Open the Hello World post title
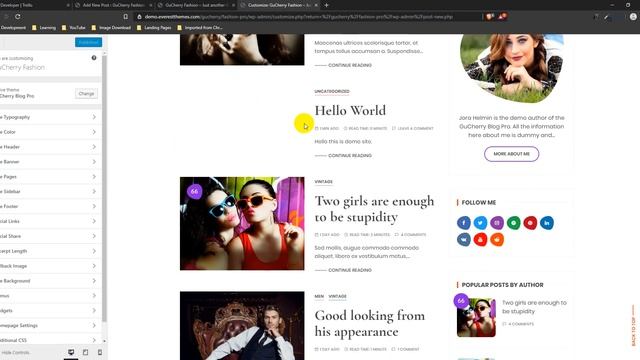The image size is (640, 360). (350, 111)
